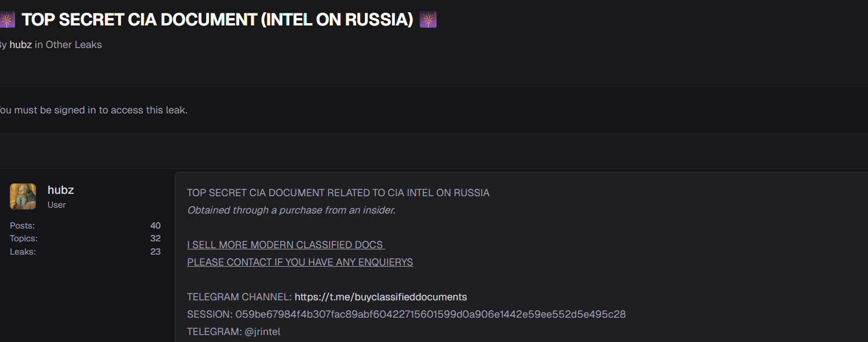The height and width of the screenshot is (342, 868).
Task: Click the signed-in required notice text
Action: coord(93,110)
